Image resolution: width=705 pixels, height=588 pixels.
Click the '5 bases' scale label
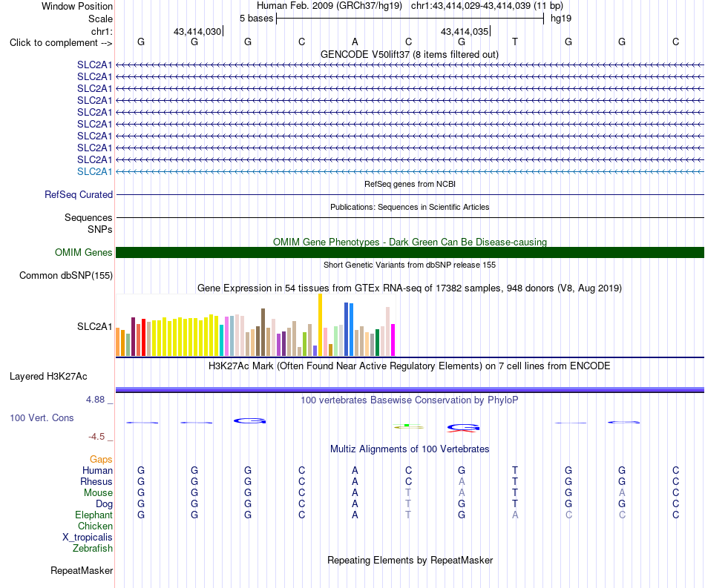point(256,19)
